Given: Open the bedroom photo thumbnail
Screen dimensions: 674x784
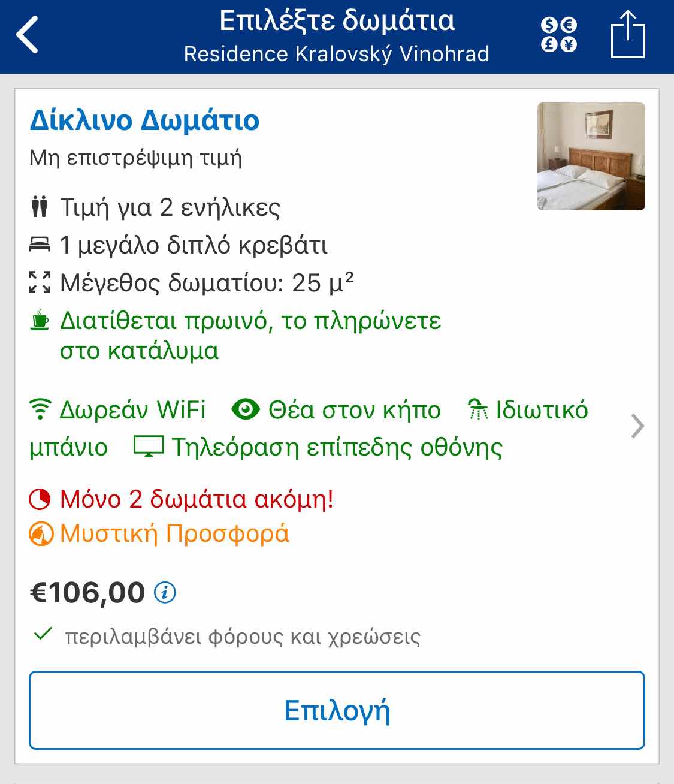Looking at the screenshot, I should (591, 156).
